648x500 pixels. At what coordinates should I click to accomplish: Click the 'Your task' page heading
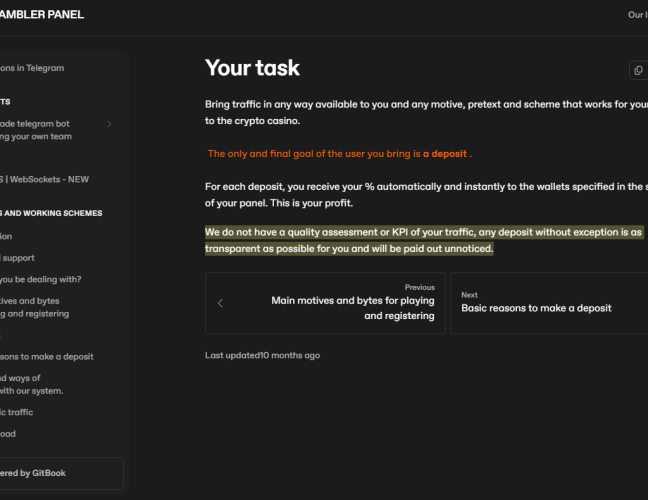[x=252, y=68]
